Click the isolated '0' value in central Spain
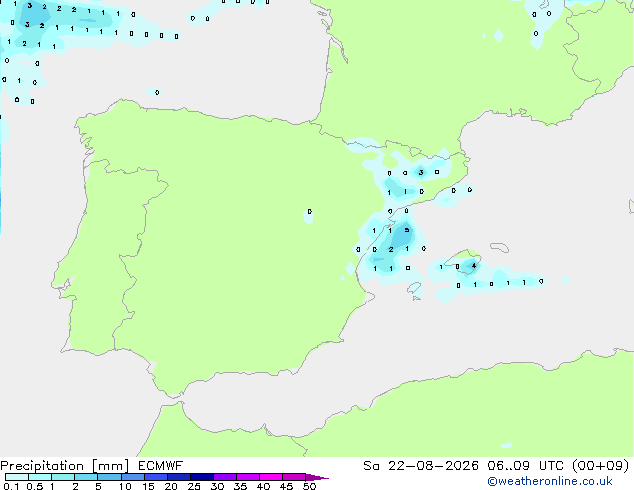 [x=310, y=211]
